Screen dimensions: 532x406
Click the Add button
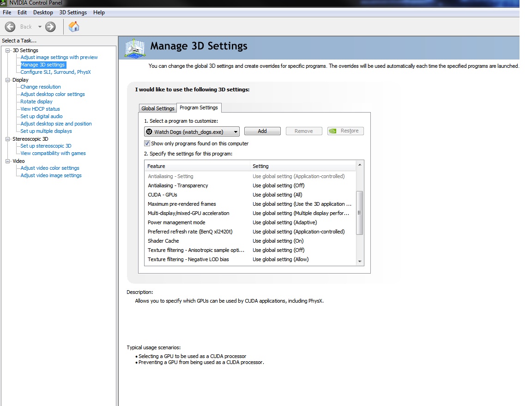pos(262,131)
